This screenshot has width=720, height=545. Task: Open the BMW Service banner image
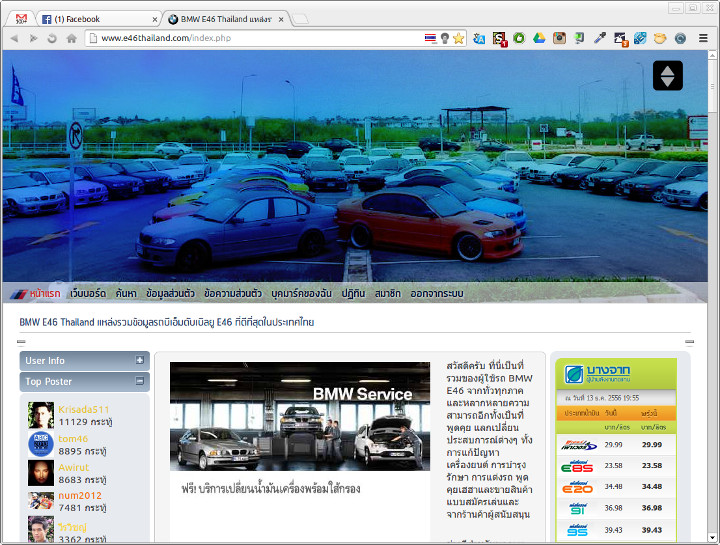(x=300, y=416)
